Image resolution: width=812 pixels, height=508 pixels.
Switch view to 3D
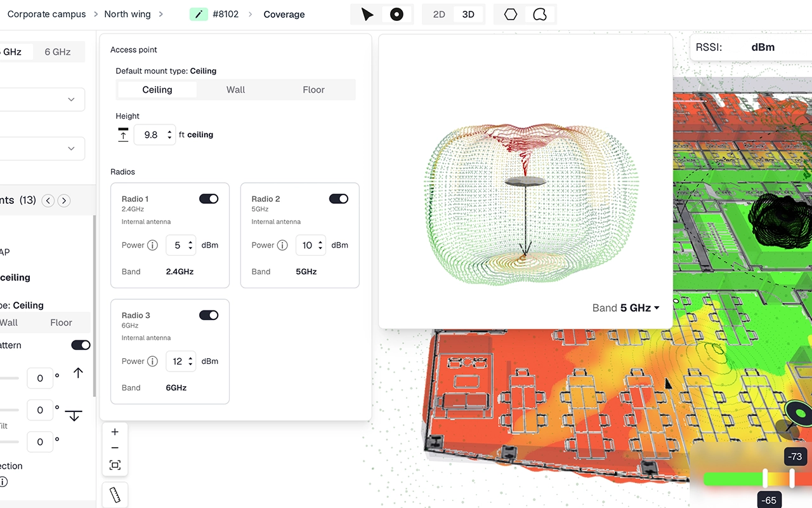click(x=468, y=15)
